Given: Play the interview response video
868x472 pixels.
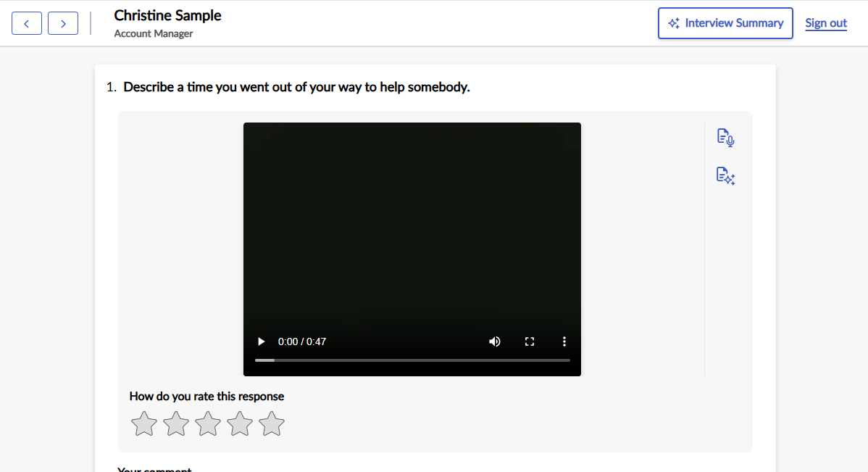Looking at the screenshot, I should coord(261,341).
